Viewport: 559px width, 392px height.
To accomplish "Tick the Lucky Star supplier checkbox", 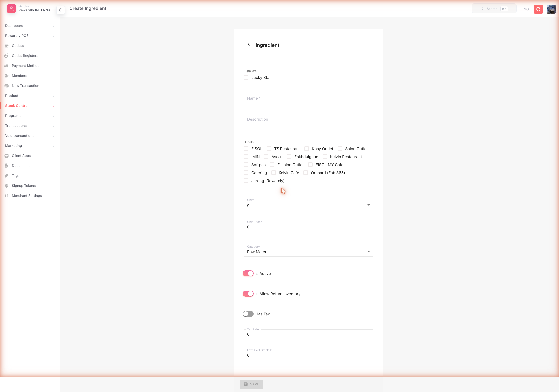I will click(x=246, y=77).
